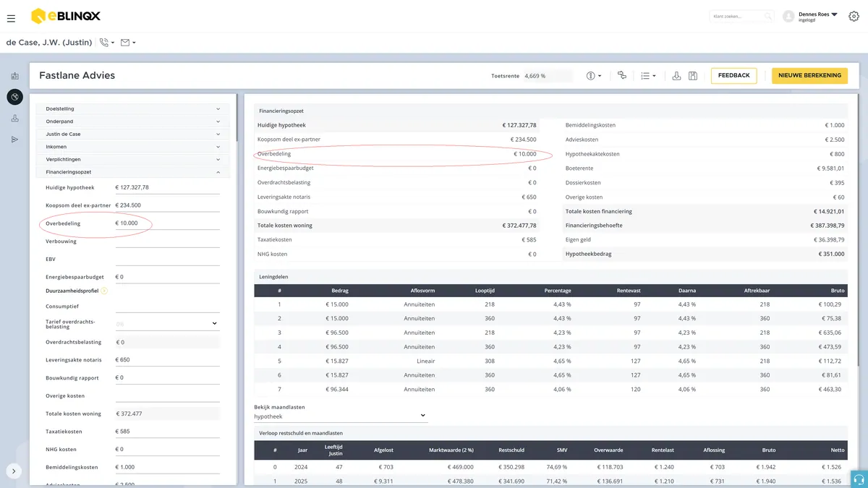868x488 pixels.
Task: Expand the Verplichtingen section
Action: 133,159
